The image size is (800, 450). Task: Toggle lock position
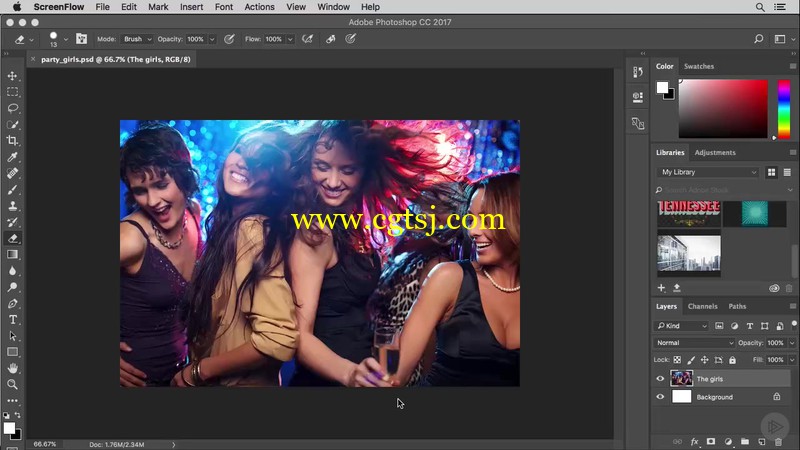[705, 360]
